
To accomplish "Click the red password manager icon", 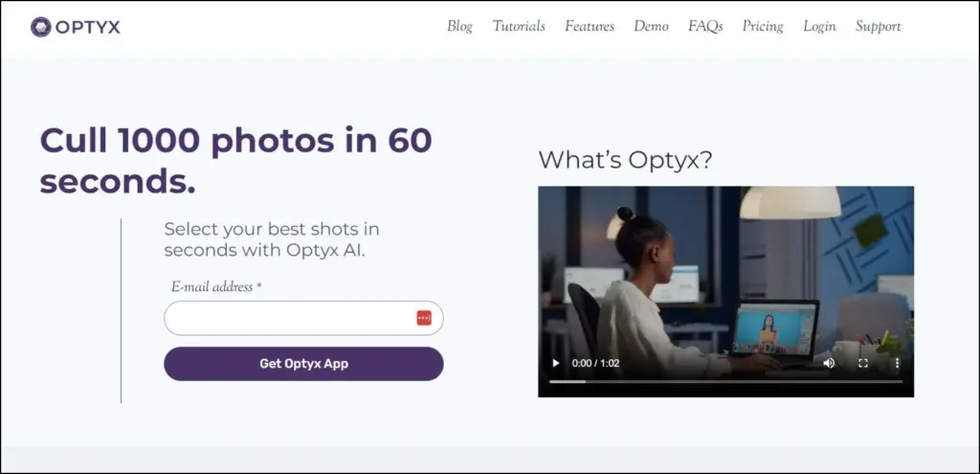I will tap(424, 318).
